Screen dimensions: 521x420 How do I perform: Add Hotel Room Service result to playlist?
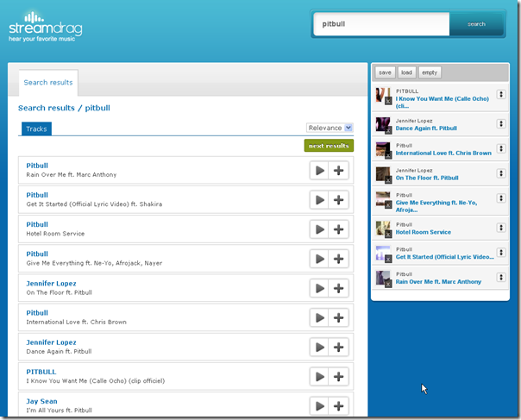[339, 229]
